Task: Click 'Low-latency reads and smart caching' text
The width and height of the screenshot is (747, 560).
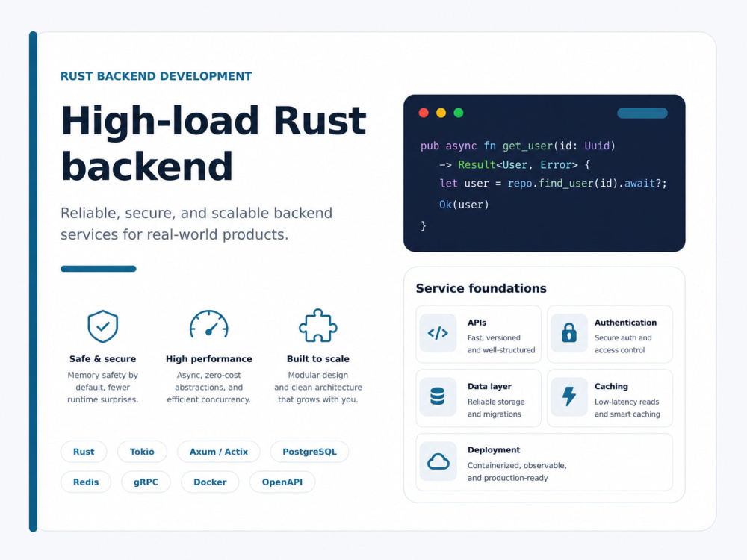Action: 627,408
